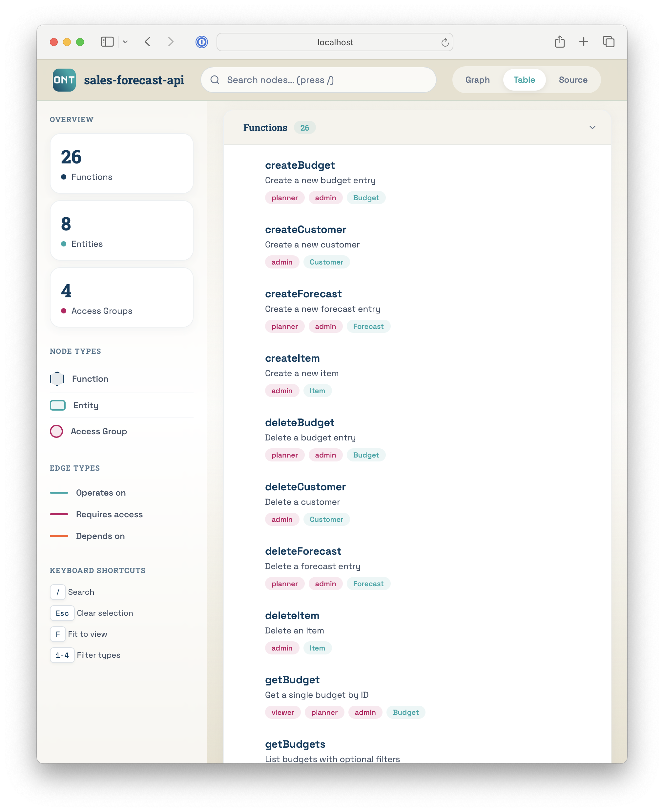Click the Operates on edge legend line

point(59,493)
